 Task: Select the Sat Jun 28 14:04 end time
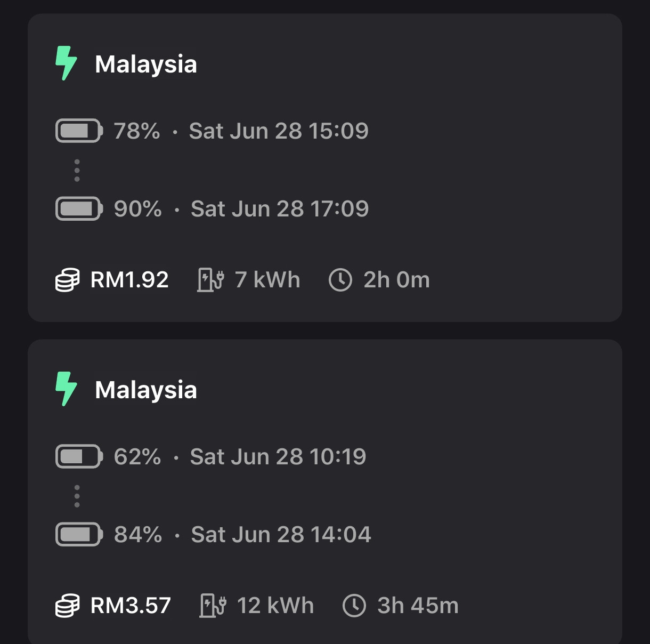coord(281,535)
